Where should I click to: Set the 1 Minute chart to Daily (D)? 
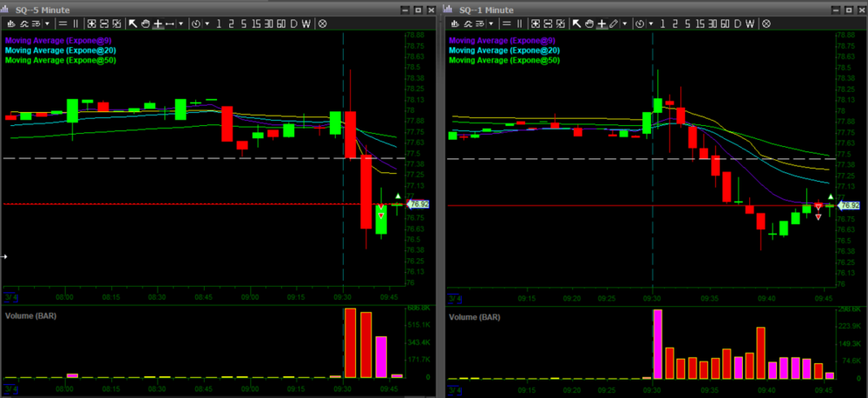pyautogui.click(x=736, y=23)
